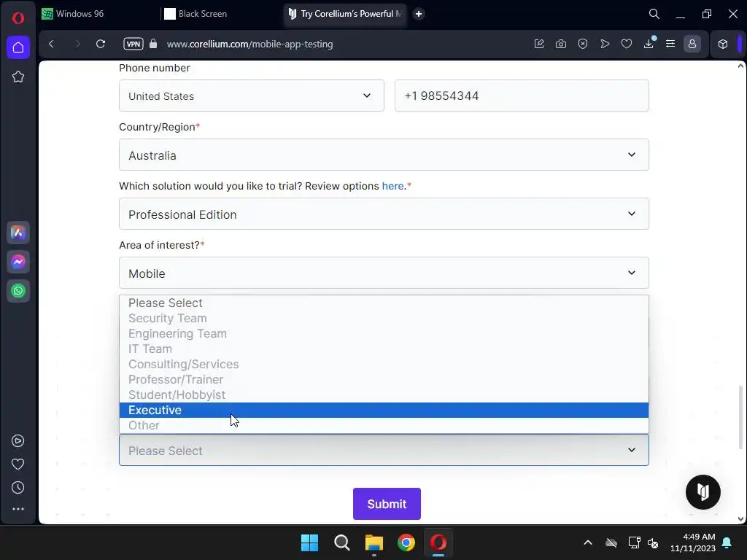Open the profile account icon
This screenshot has height=560, width=747.
pyautogui.click(x=692, y=44)
